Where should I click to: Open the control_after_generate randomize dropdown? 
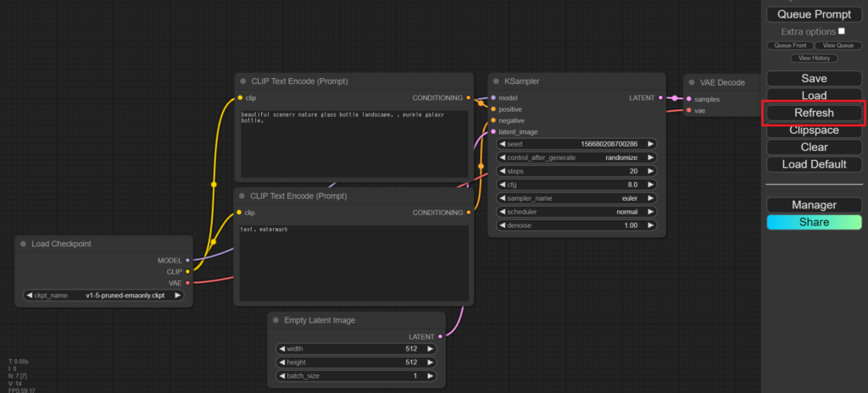coord(576,158)
